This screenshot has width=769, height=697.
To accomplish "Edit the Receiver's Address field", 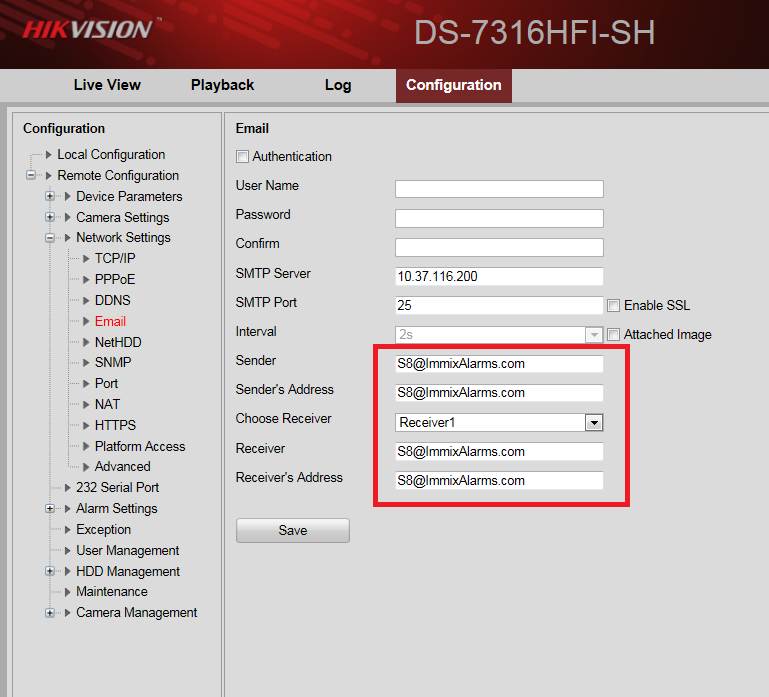I will coord(499,480).
